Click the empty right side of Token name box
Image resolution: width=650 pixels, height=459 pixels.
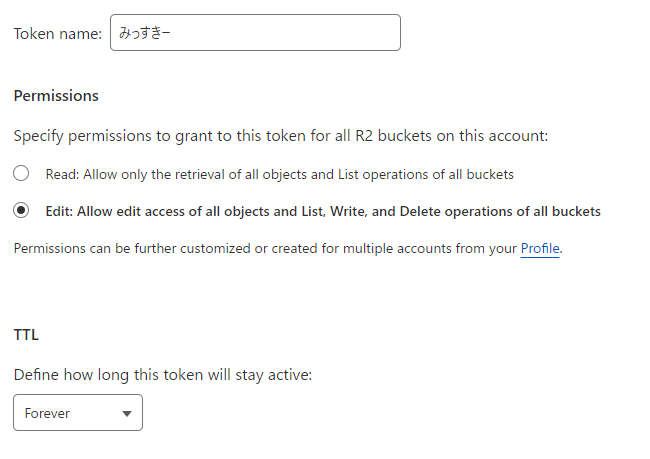[x=290, y=33]
